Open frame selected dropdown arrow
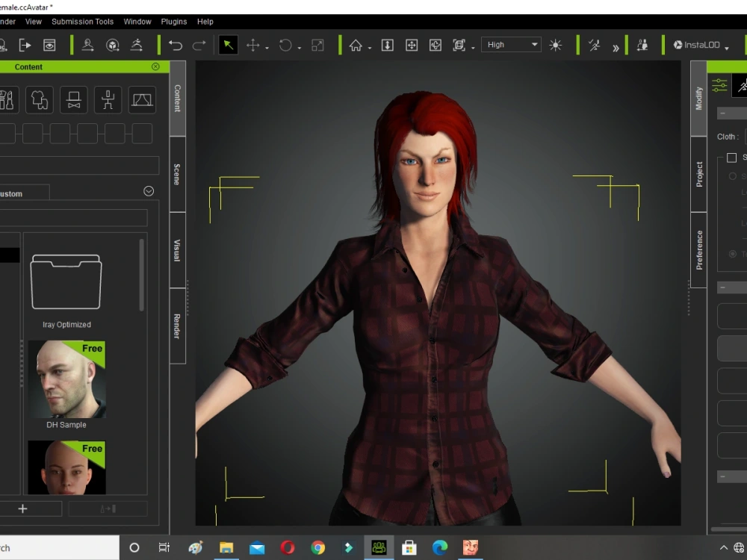 pos(473,48)
